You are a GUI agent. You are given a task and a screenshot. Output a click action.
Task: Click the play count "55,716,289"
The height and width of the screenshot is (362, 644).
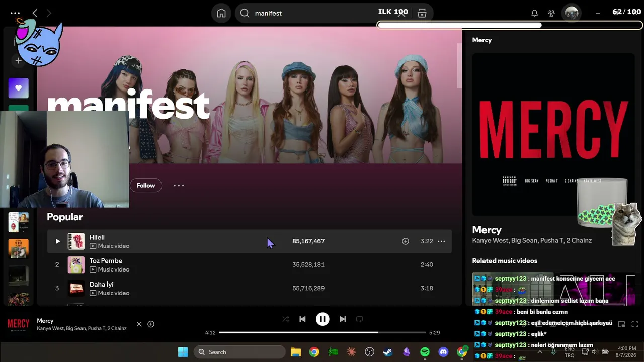[x=308, y=288]
